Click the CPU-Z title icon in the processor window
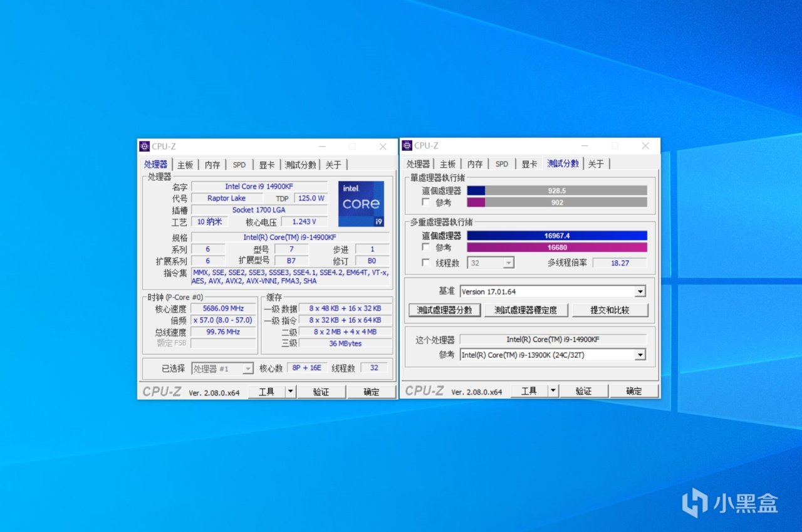The width and height of the screenshot is (802, 532). (x=144, y=147)
